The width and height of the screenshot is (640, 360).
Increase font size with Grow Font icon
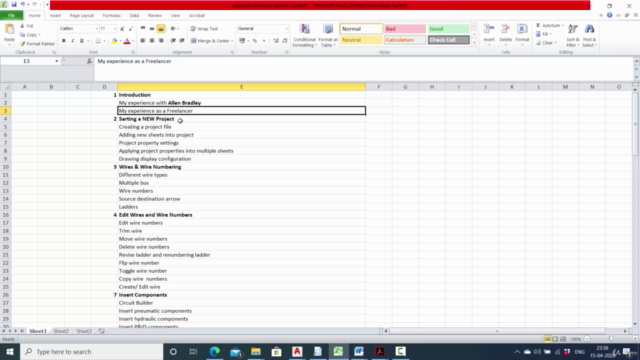click(x=122, y=29)
